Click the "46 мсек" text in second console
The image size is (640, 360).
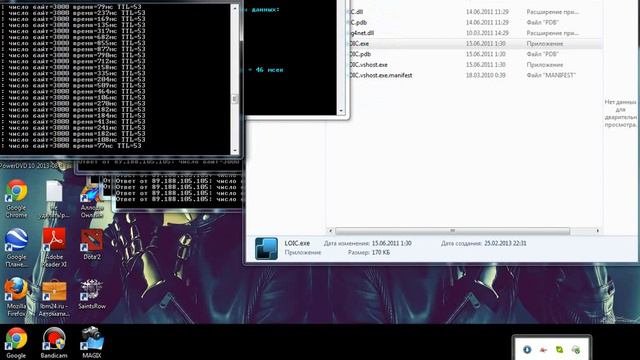click(269, 70)
